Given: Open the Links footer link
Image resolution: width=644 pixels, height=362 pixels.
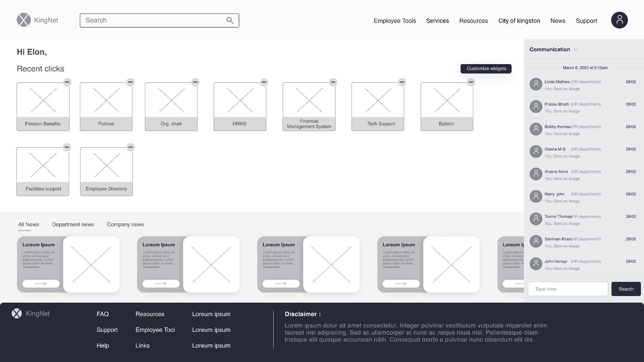Looking at the screenshot, I should 142,345.
